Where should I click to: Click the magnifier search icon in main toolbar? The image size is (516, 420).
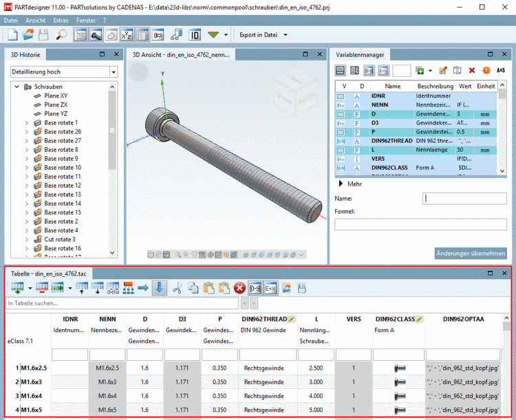61,34
